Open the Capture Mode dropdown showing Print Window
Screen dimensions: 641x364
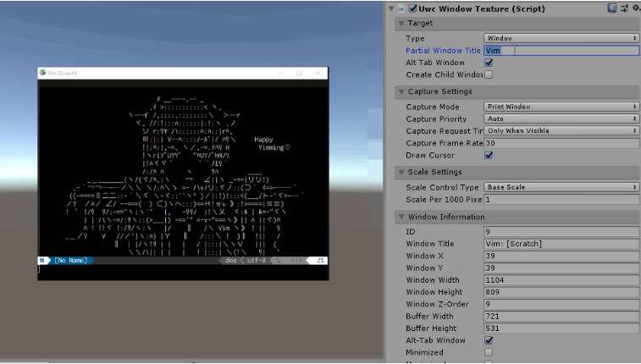point(561,107)
